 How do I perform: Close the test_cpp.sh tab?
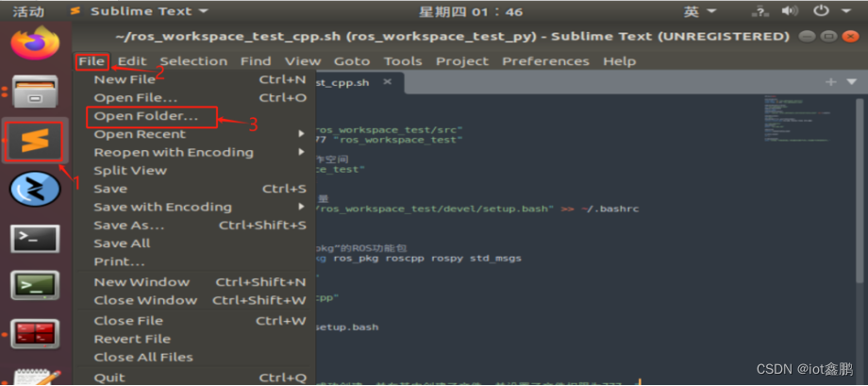coord(388,82)
